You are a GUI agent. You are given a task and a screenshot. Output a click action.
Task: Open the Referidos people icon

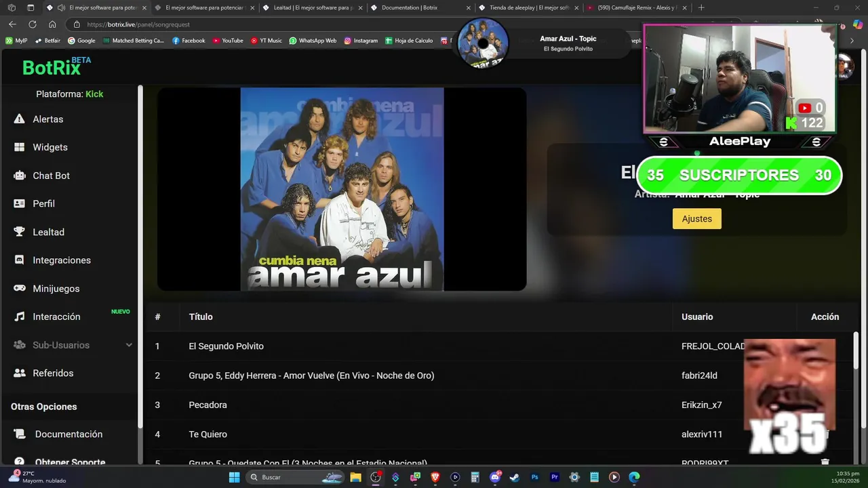[20, 373]
